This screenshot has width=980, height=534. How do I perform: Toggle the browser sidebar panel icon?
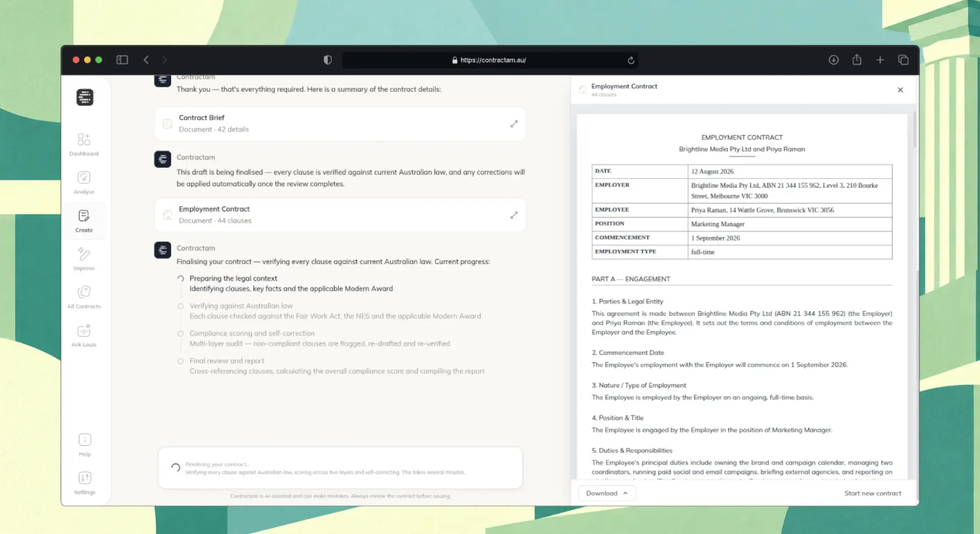point(122,60)
